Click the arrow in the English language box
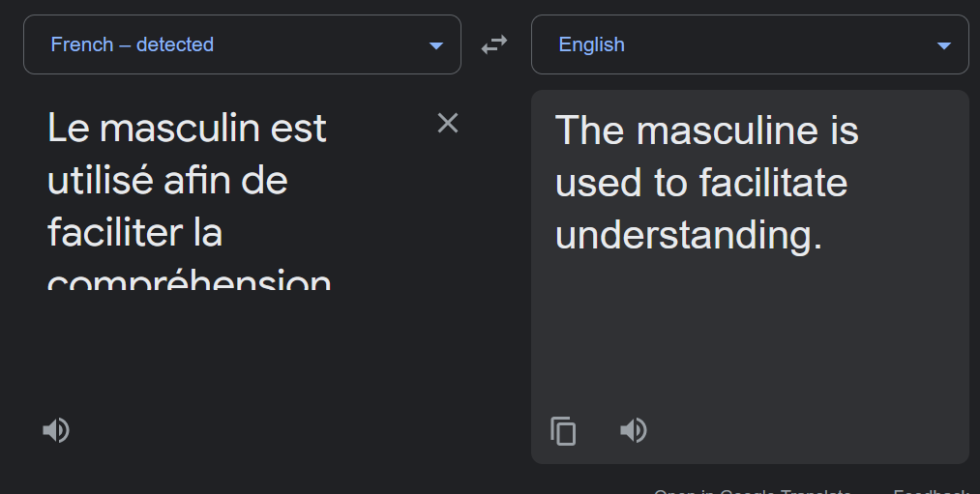The height and width of the screenshot is (494, 980). point(944,45)
